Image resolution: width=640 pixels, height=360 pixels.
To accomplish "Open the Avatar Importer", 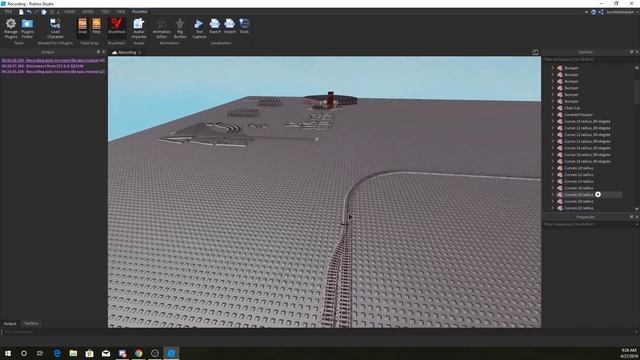I will 139,28.
